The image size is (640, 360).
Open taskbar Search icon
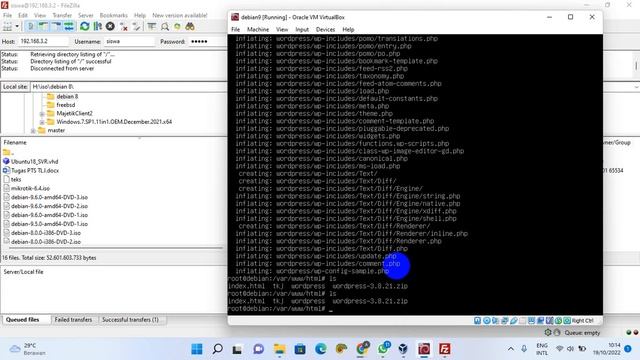pyautogui.click(x=218, y=349)
